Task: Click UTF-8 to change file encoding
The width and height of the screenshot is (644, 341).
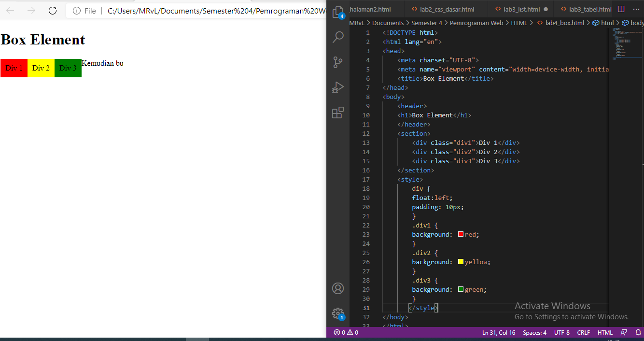Action: click(x=561, y=332)
